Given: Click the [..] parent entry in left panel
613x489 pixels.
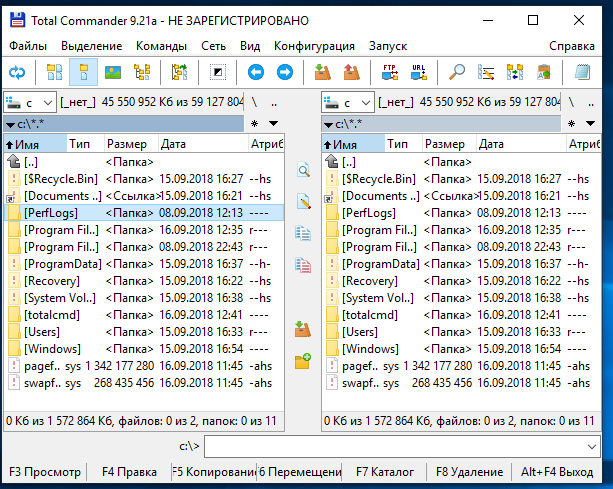Looking at the screenshot, I should 144,162.
